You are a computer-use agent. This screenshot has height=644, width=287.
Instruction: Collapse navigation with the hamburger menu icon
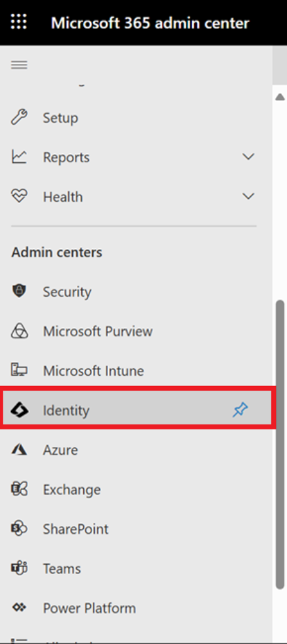pyautogui.click(x=19, y=65)
